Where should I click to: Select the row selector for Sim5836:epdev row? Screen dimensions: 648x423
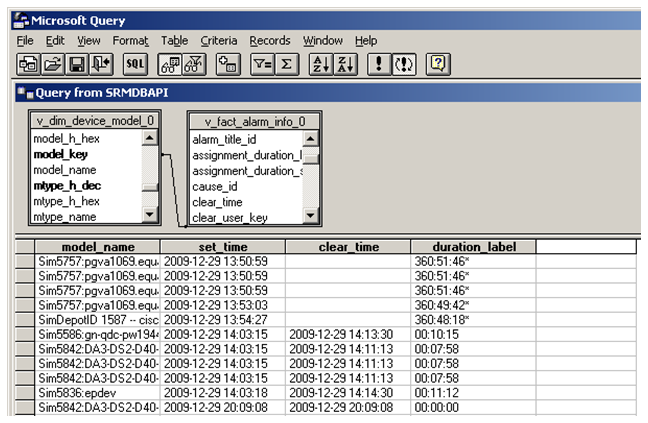pyautogui.click(x=25, y=393)
